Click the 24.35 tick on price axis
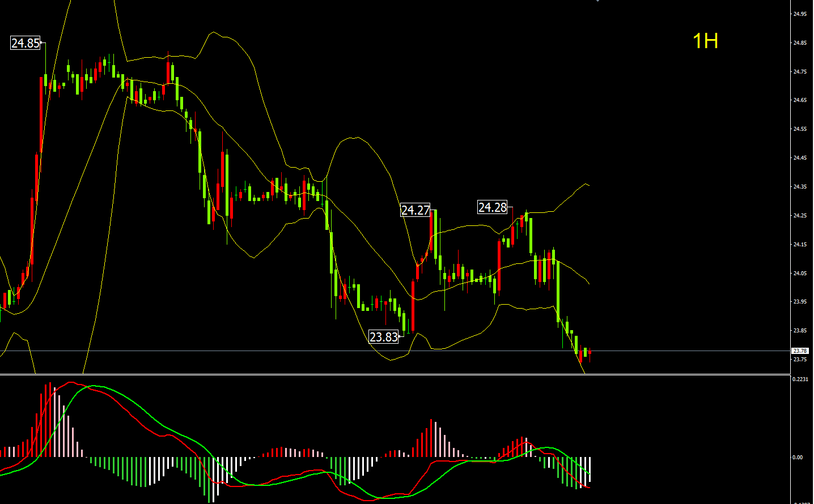 [x=800, y=187]
